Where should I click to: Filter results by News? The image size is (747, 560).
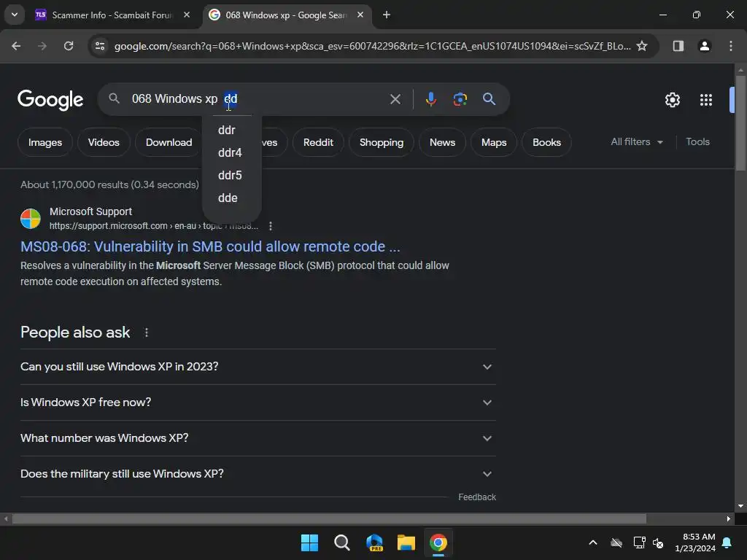pos(442,142)
